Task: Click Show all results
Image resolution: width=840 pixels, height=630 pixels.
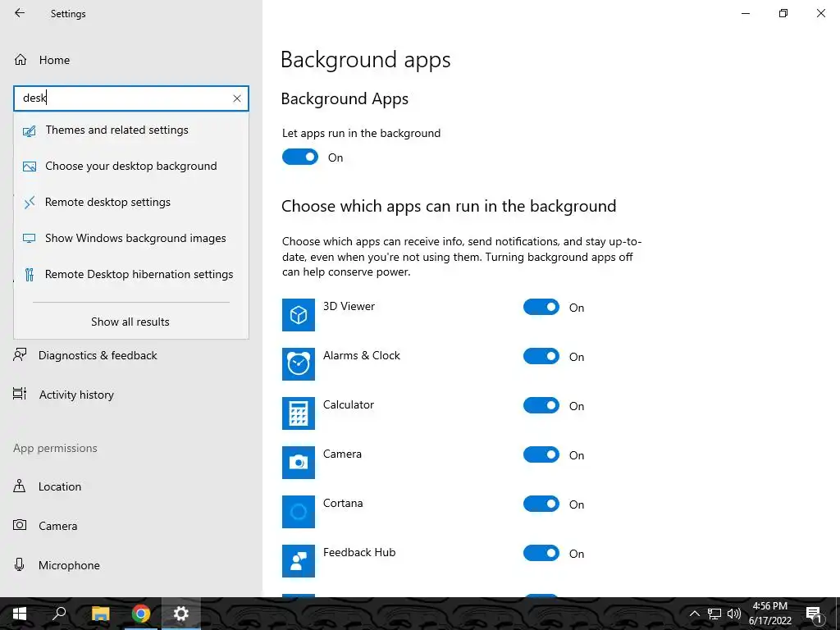Action: point(130,322)
